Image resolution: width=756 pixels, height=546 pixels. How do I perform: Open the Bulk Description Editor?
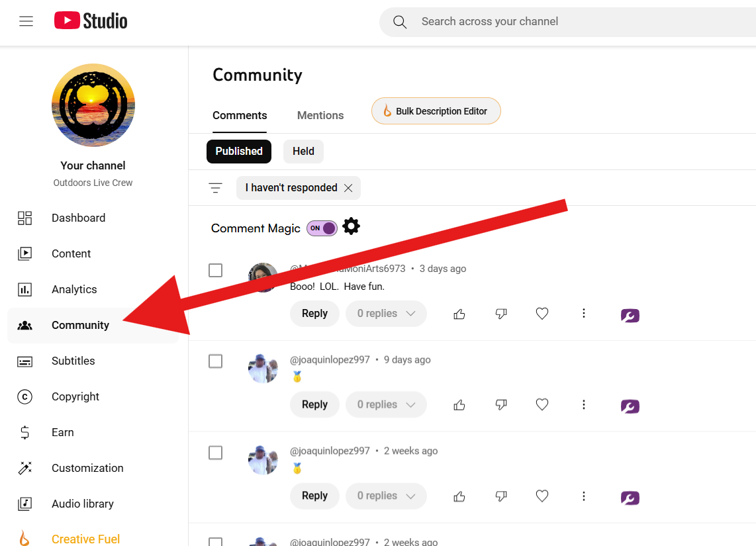pyautogui.click(x=436, y=111)
